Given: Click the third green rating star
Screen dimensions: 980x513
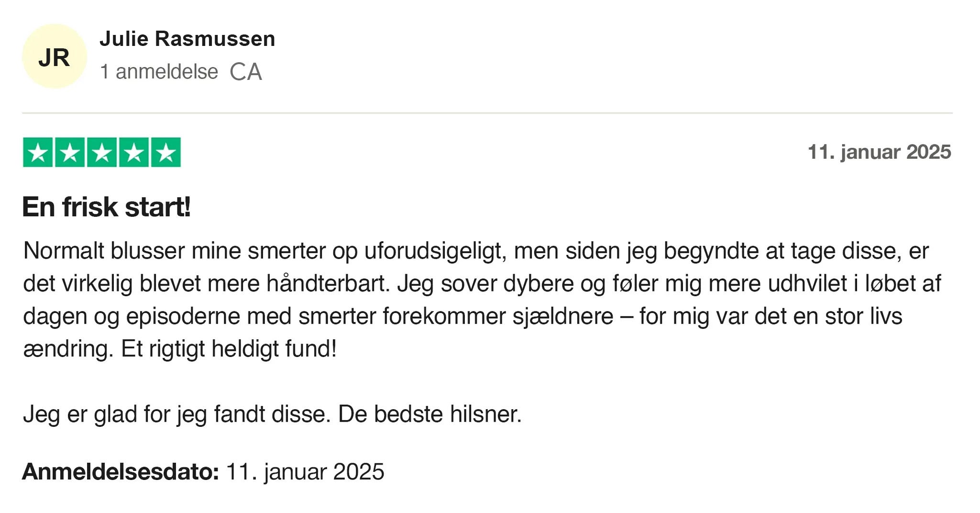Looking at the screenshot, I should tap(102, 152).
